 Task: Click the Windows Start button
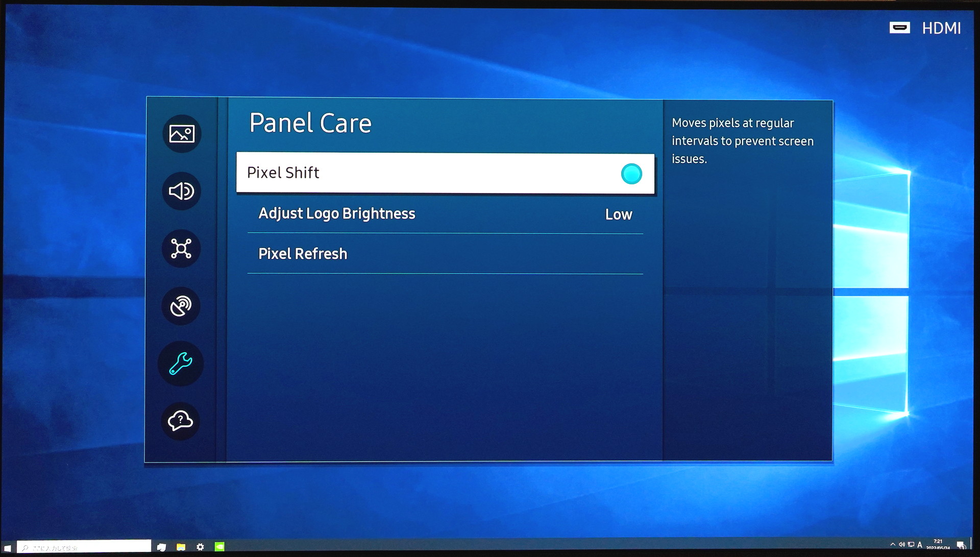[8, 548]
